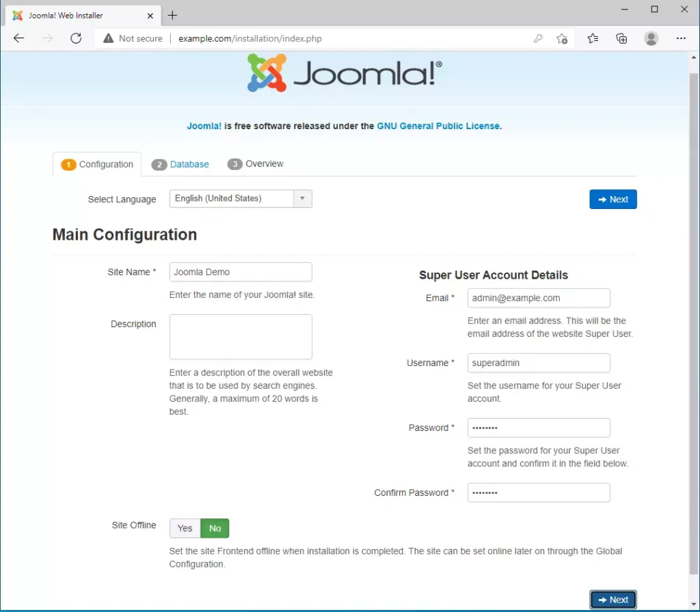Click the browser back arrow
700x612 pixels.
click(18, 38)
